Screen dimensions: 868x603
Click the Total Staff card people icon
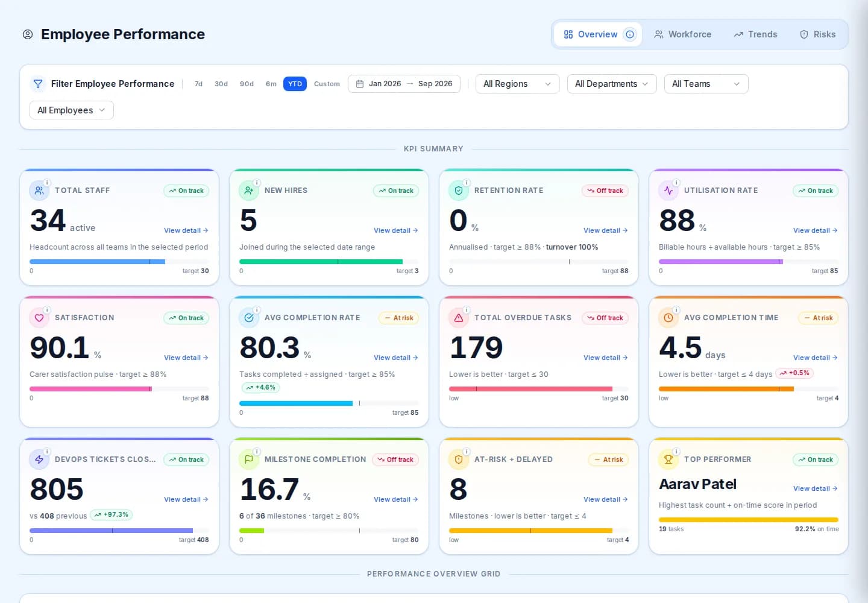[x=39, y=191]
